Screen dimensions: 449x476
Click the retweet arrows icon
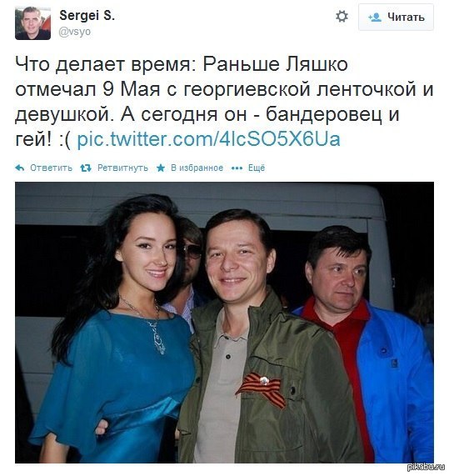click(x=86, y=168)
